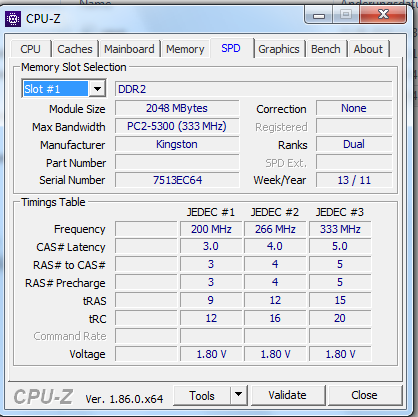This screenshot has width=418, height=417.
Task: Click the JEDEC #1 column header
Action: [x=211, y=212]
